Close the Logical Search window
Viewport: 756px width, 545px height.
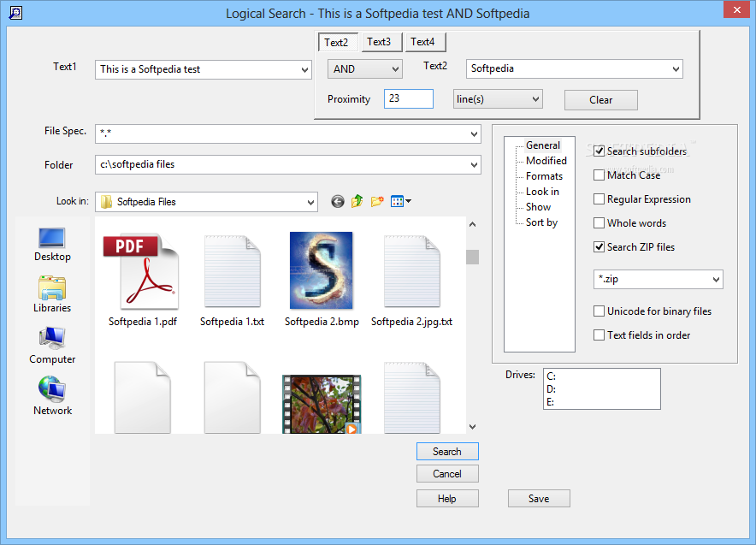(x=736, y=9)
